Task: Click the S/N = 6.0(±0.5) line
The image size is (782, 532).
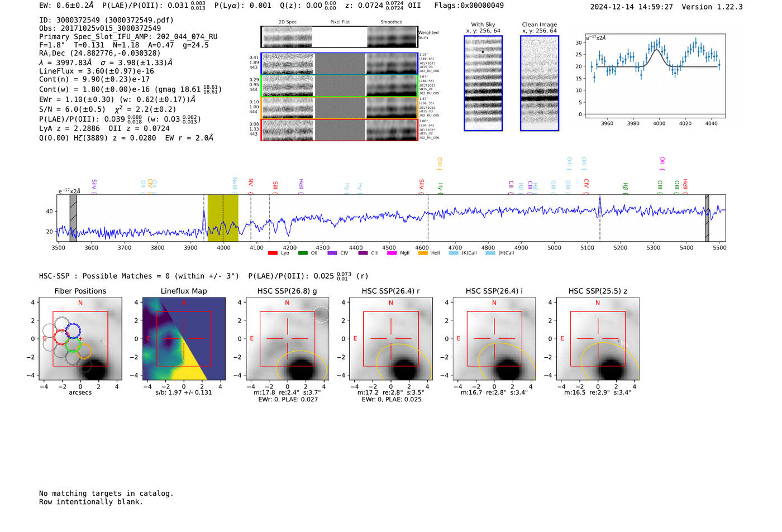Action: [107, 109]
